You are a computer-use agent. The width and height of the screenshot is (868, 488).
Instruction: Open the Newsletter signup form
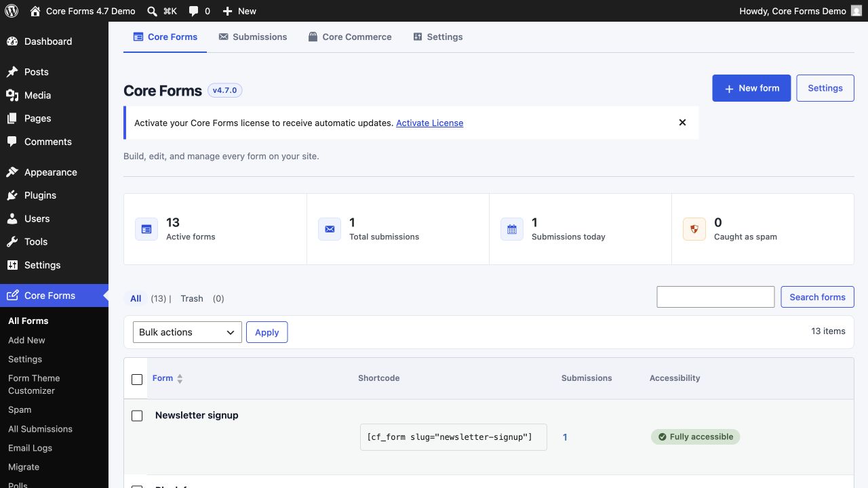pyautogui.click(x=197, y=415)
